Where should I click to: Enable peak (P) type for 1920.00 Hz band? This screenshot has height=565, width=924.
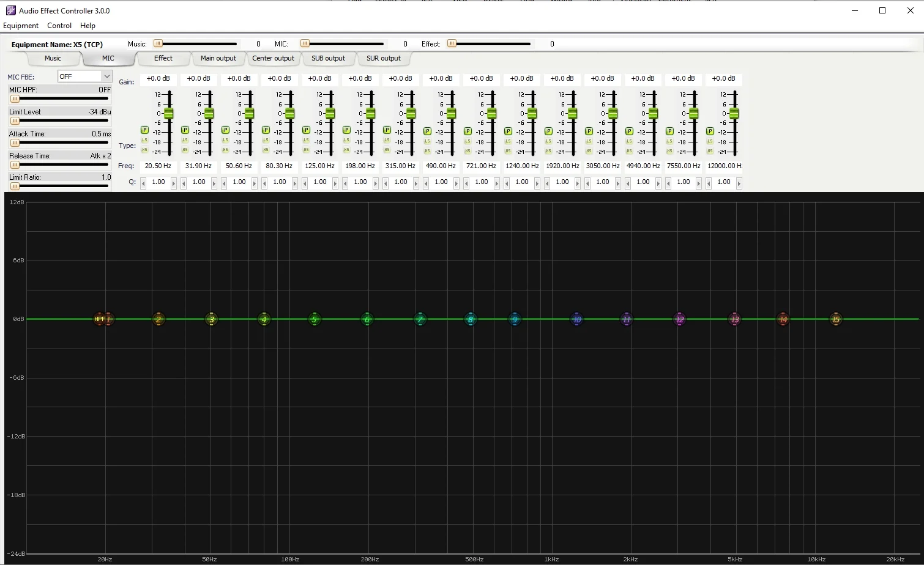pyautogui.click(x=548, y=131)
